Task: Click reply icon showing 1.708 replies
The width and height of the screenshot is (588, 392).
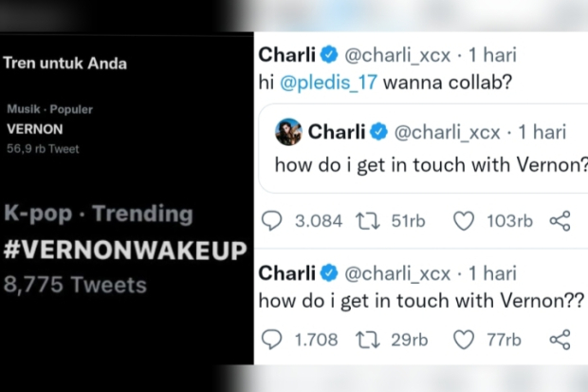Action: point(272,339)
